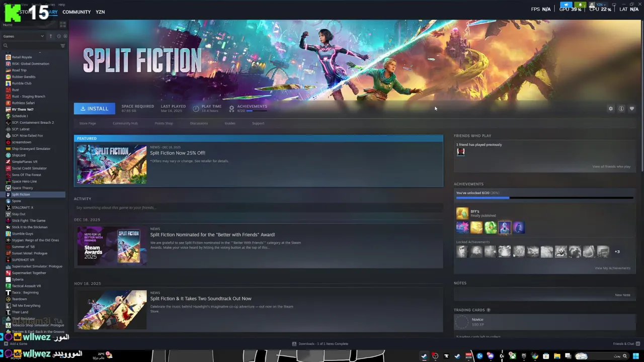
Task: Open Trading Cards help question icon
Action: (489, 310)
